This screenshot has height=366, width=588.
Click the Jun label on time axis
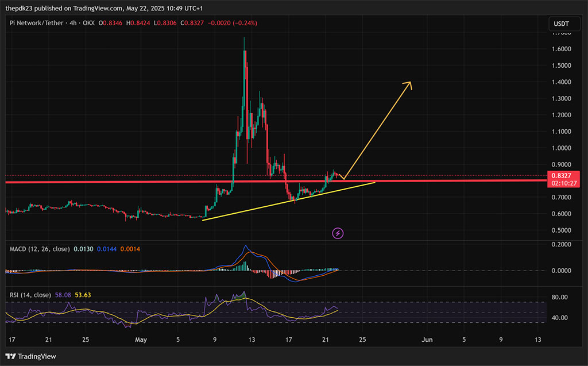coord(427,340)
